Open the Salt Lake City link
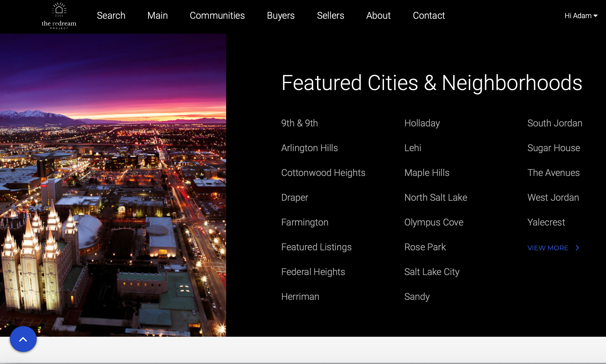The width and height of the screenshot is (606, 364). 432,272
